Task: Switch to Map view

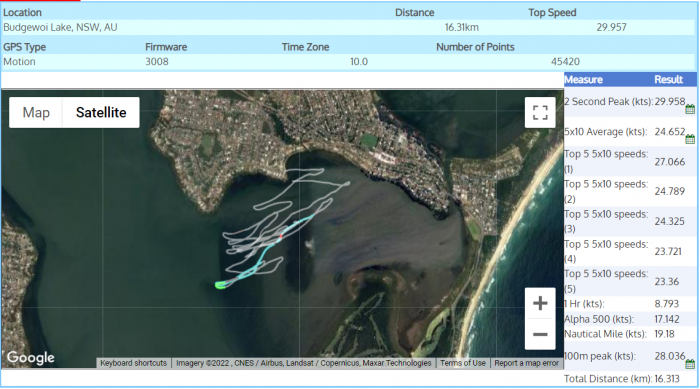Action: point(36,113)
